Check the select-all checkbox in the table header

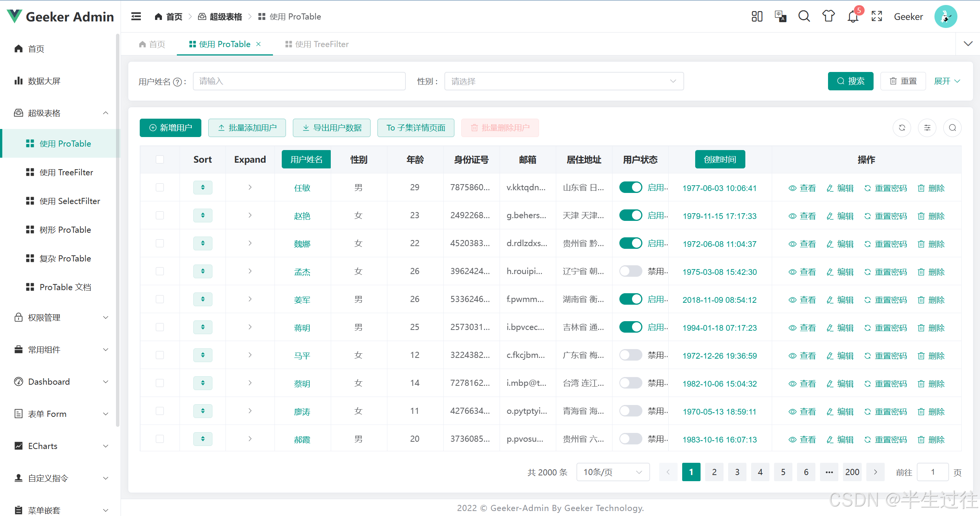click(x=160, y=160)
